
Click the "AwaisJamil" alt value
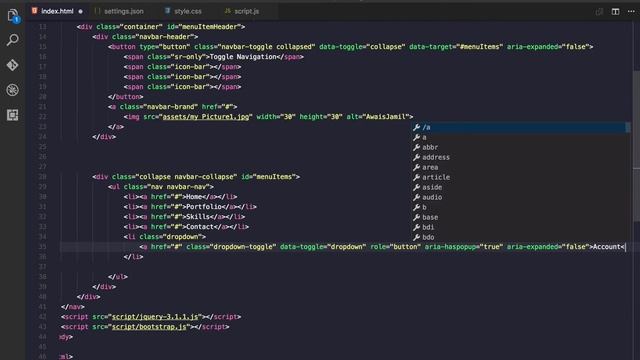point(386,117)
